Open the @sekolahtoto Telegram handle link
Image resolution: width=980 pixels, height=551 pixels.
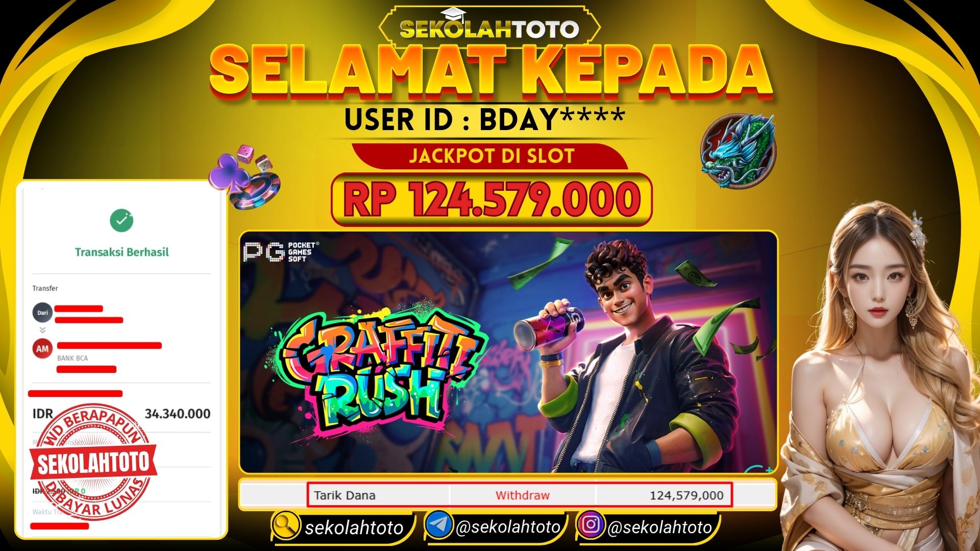(508, 527)
